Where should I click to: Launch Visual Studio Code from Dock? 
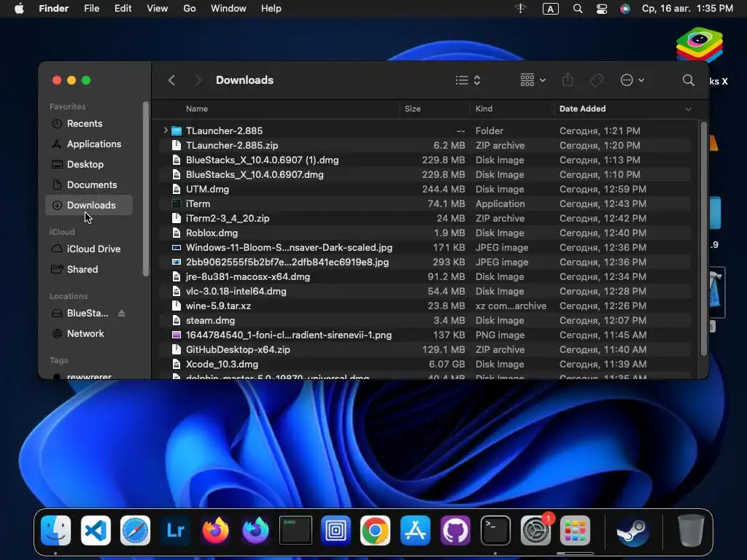coord(96,530)
